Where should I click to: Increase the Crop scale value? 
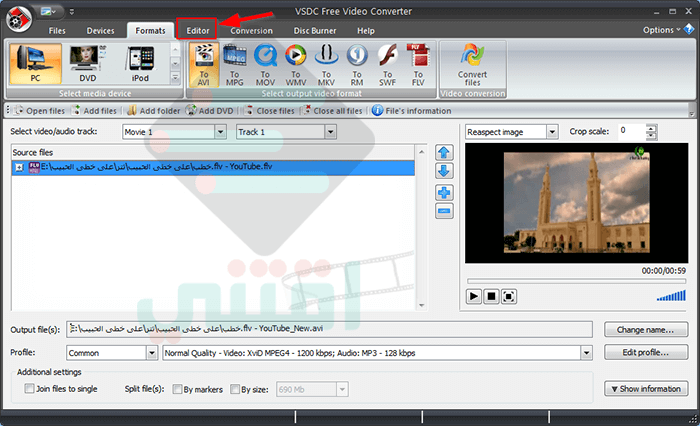click(x=651, y=128)
